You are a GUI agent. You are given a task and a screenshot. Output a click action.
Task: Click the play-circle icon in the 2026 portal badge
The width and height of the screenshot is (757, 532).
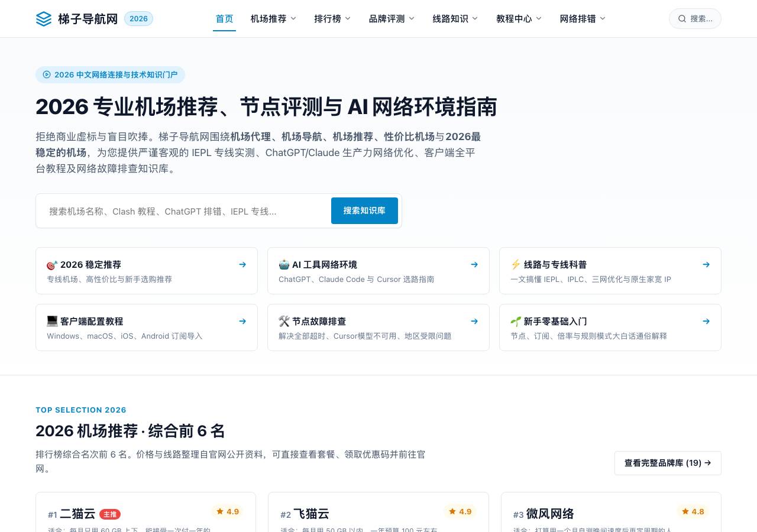47,74
